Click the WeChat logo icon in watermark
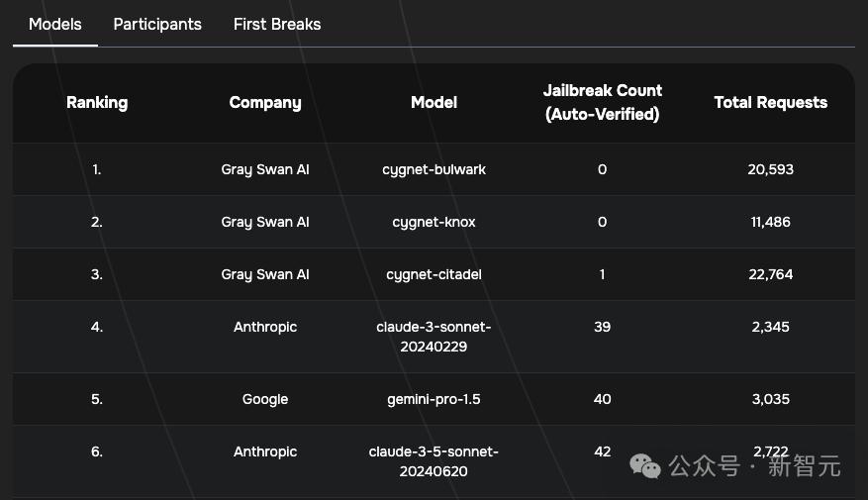 coord(646,465)
